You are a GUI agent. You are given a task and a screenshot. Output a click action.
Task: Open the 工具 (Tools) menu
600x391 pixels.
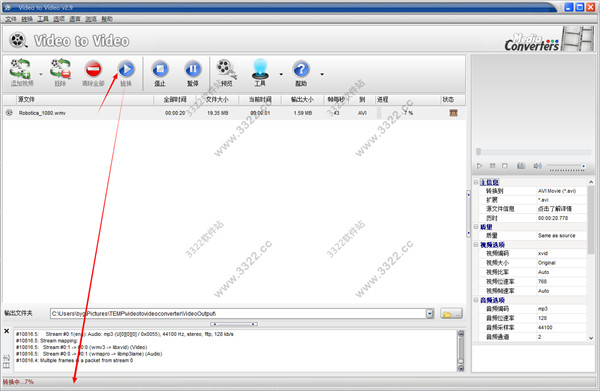click(43, 19)
